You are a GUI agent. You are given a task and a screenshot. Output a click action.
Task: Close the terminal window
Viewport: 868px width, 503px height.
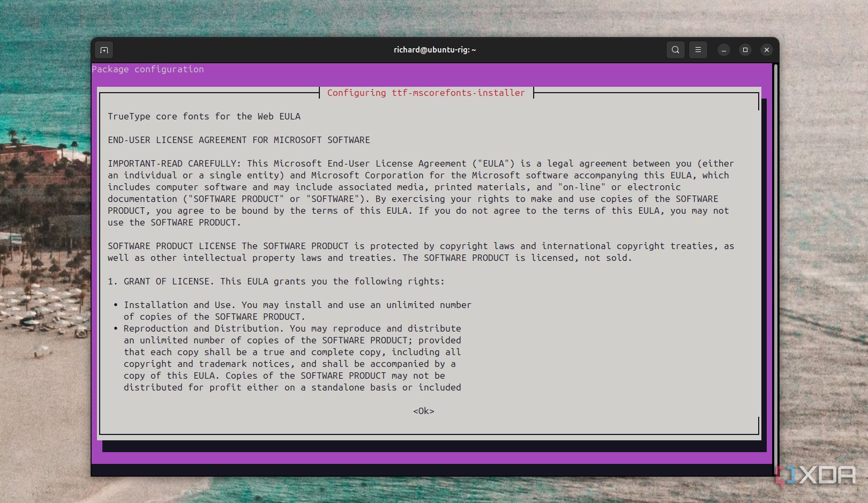tap(767, 50)
